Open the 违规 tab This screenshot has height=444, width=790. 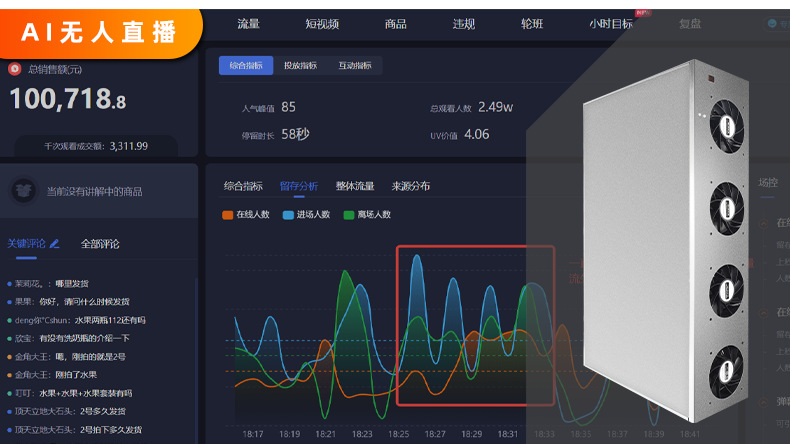464,24
